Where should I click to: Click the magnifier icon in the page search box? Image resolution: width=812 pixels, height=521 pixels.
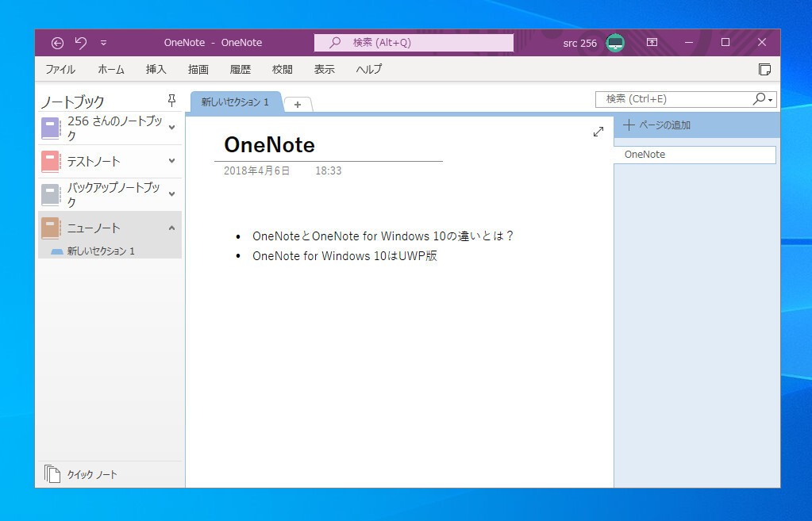(761, 98)
